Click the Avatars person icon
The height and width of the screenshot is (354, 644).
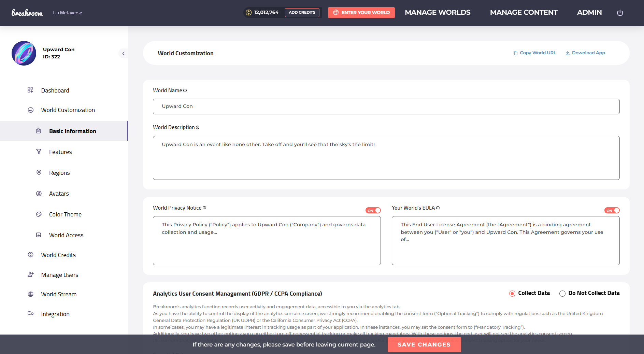point(39,193)
